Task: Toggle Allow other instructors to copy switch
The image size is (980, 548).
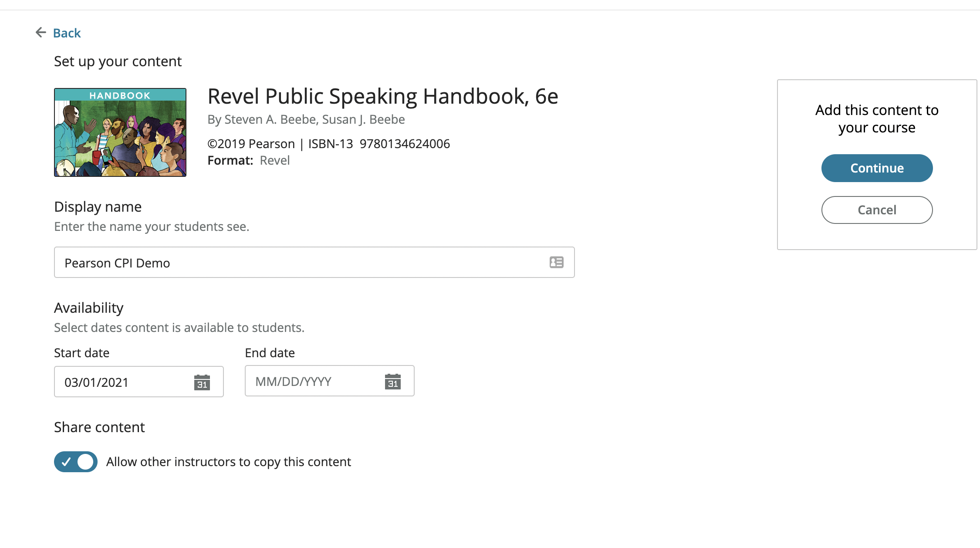Action: point(76,462)
